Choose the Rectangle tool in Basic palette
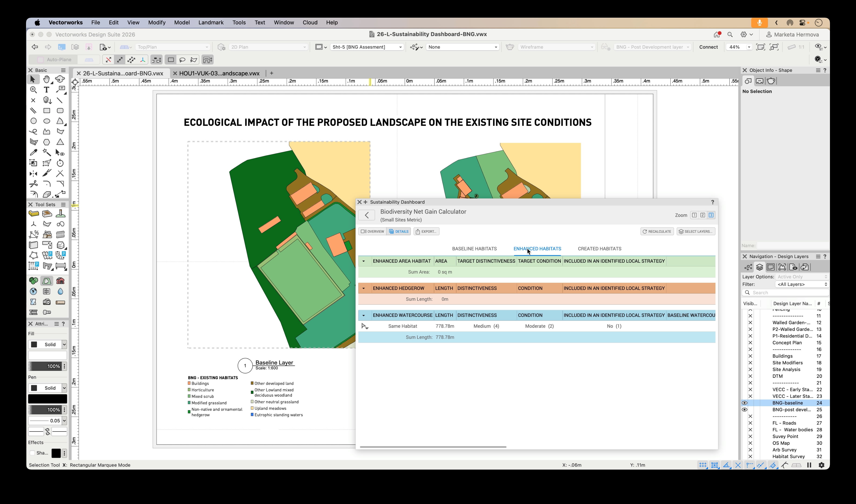 pos(47,111)
